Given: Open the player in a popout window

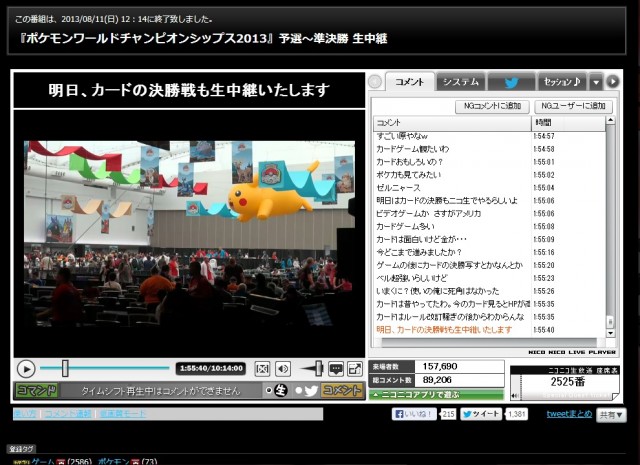Looking at the screenshot, I should click(355, 369).
